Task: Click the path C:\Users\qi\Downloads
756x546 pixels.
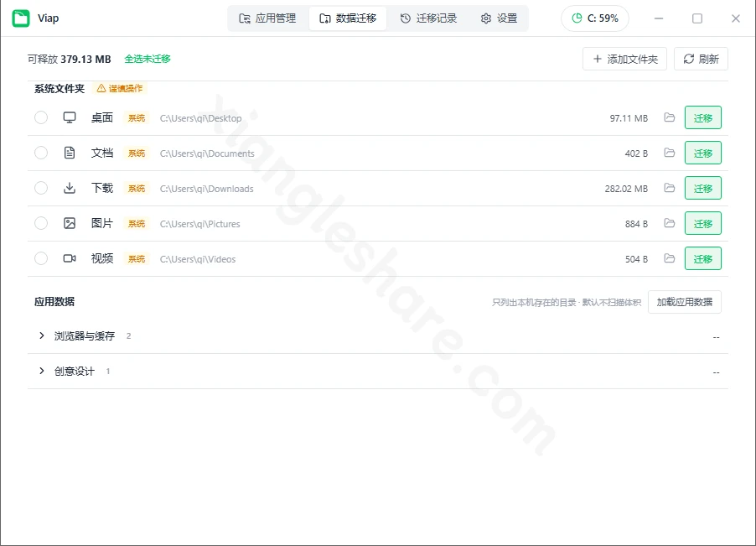Action: tap(206, 189)
